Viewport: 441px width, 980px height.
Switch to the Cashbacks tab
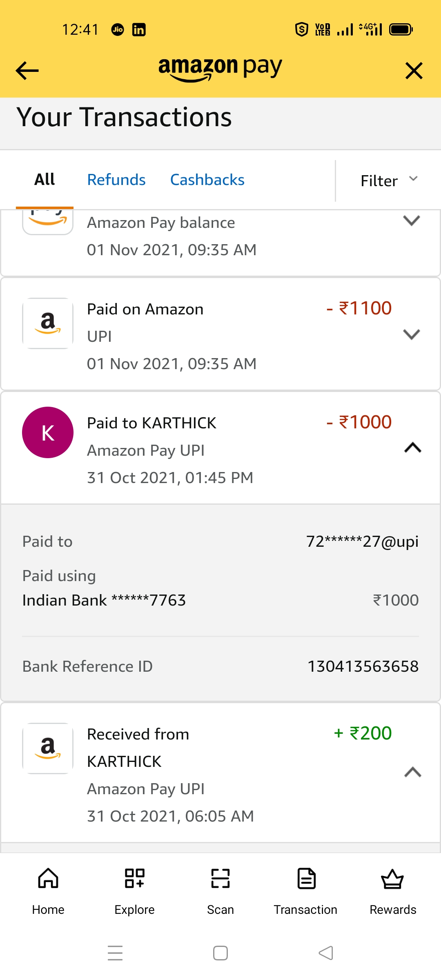point(207,180)
